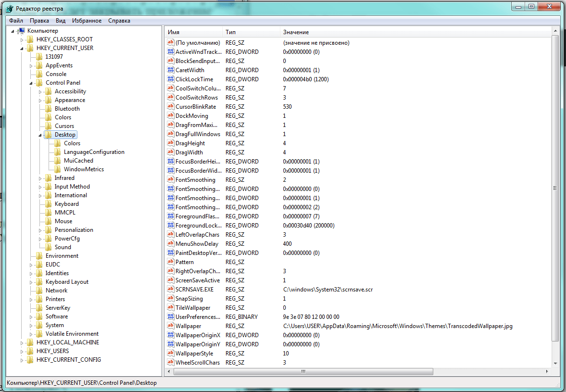Collapse the Desktop key tree node
The height and width of the screenshot is (392, 566).
coord(40,135)
